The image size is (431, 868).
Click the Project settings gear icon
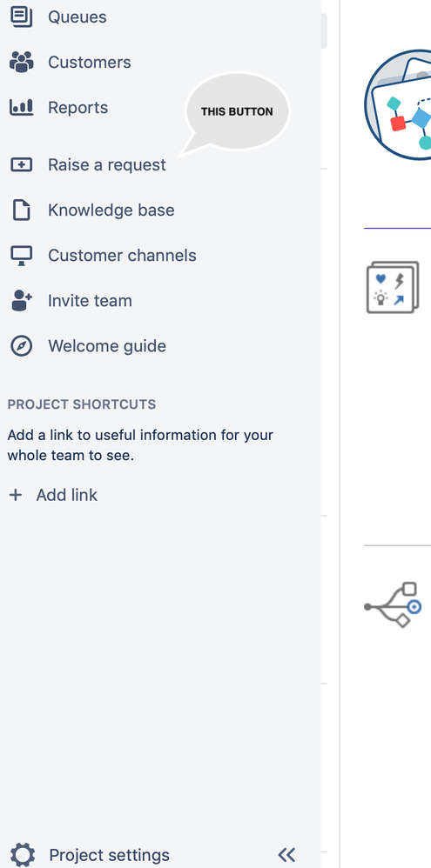coord(23,855)
